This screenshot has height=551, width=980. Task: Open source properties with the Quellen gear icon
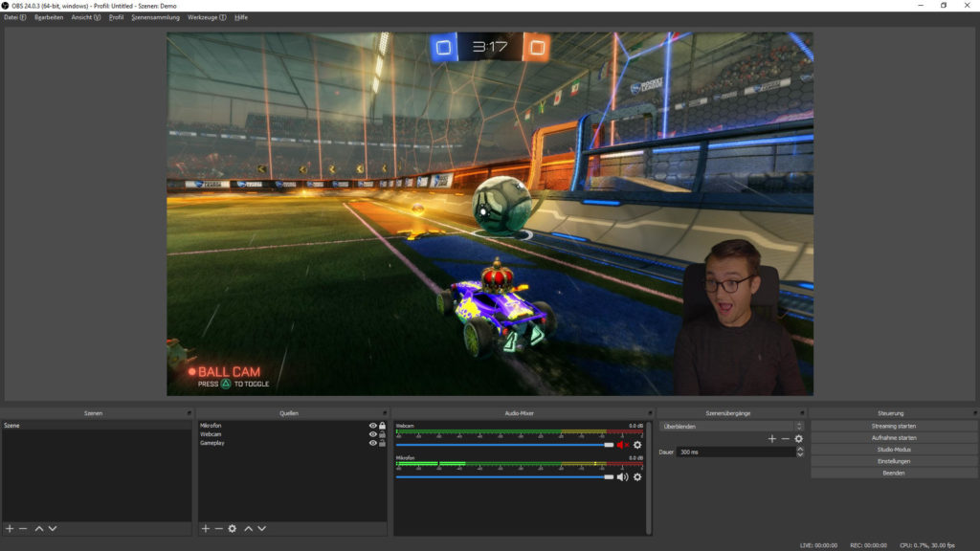pyautogui.click(x=233, y=528)
